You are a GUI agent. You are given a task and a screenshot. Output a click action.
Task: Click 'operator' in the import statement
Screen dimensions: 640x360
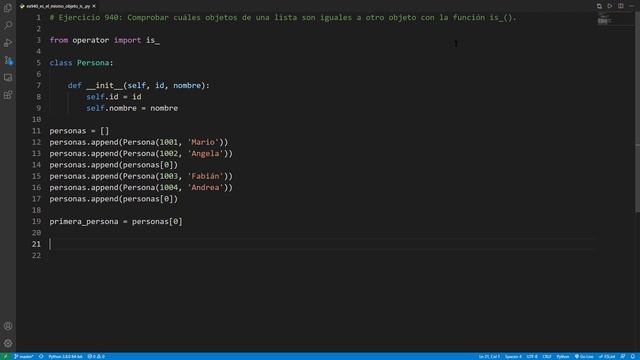(x=91, y=40)
